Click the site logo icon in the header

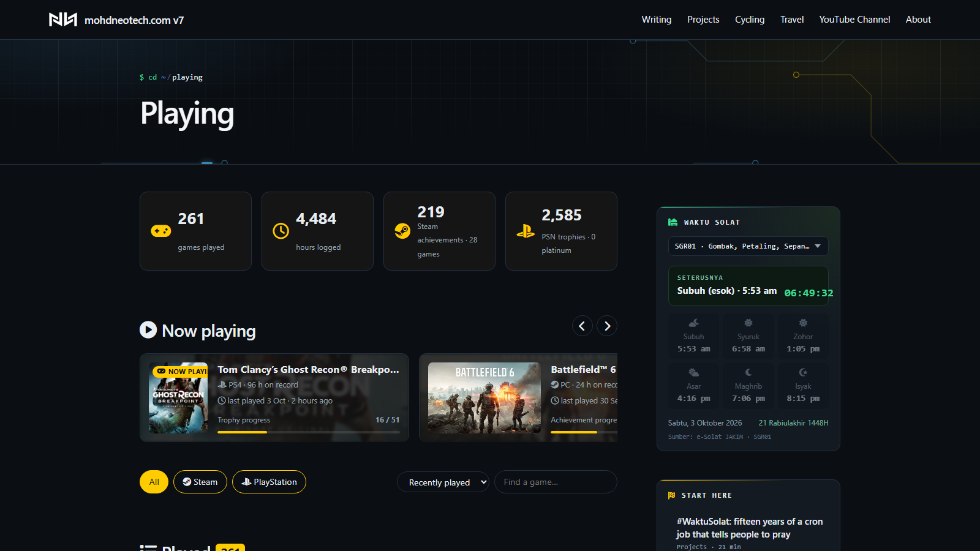63,20
